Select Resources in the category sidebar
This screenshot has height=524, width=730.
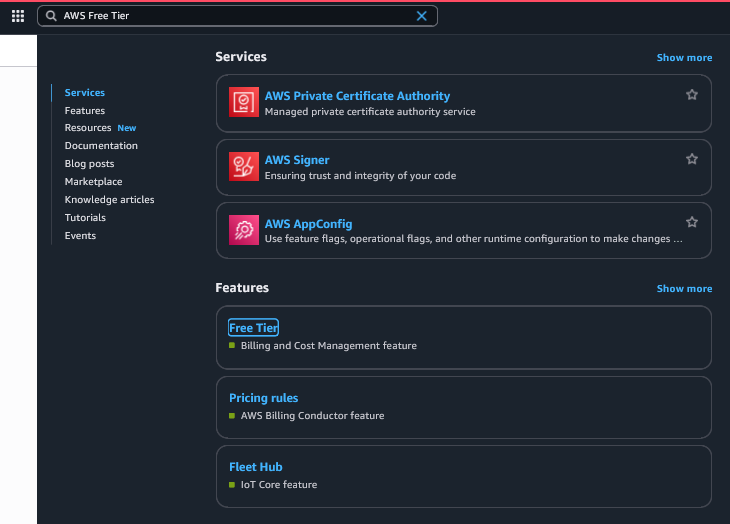tap(88, 128)
